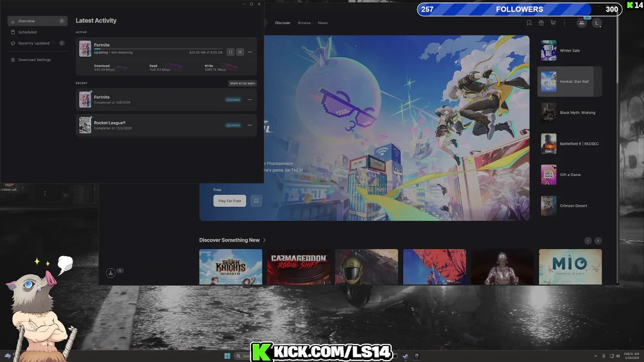Image resolution: width=644 pixels, height=362 pixels.
Task: Open Seven Knights game card
Action: coord(230,267)
